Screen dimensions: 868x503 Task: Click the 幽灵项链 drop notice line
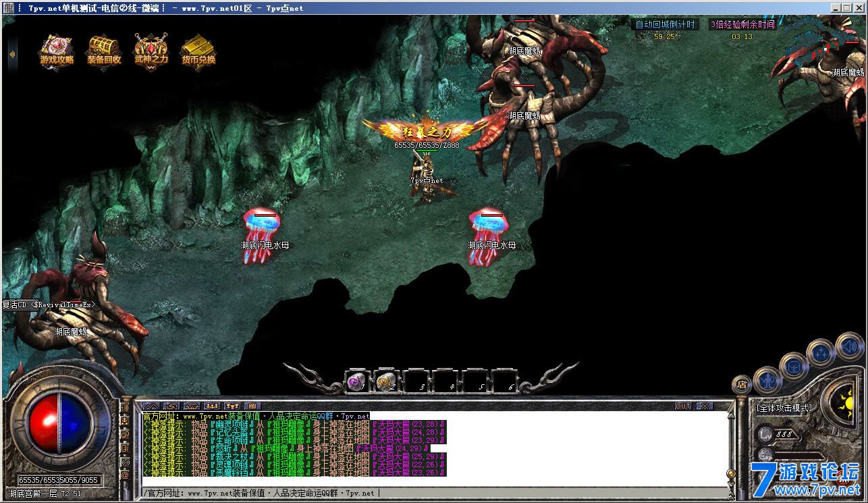(294, 425)
